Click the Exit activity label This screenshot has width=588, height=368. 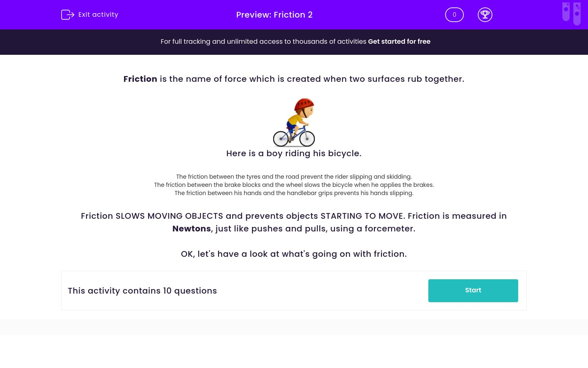tap(98, 15)
